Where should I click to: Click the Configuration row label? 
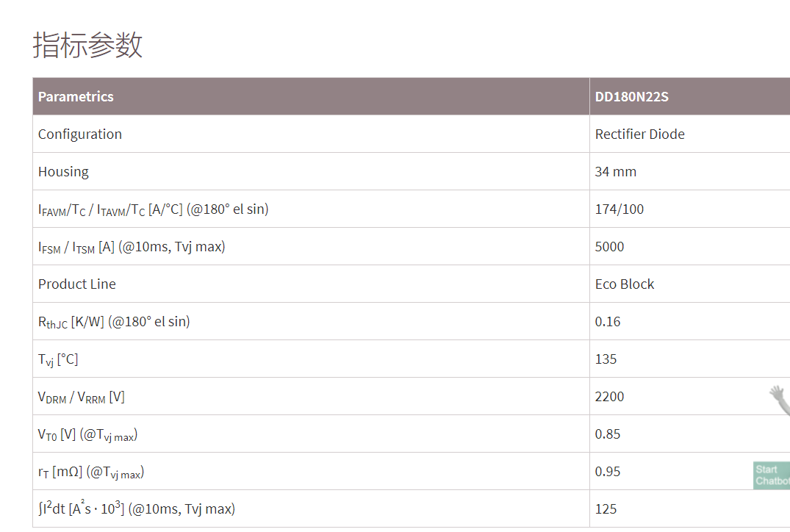tap(80, 134)
